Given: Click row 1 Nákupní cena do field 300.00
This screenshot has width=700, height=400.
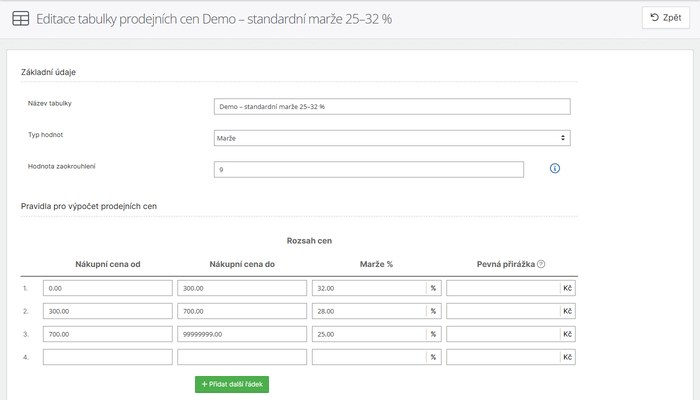Looking at the screenshot, I should point(242,288).
